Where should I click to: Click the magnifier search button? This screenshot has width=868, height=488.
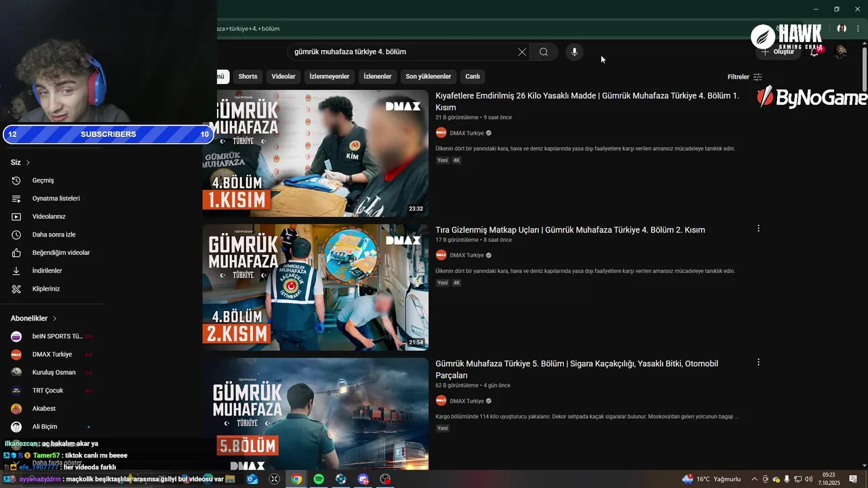[x=544, y=52]
